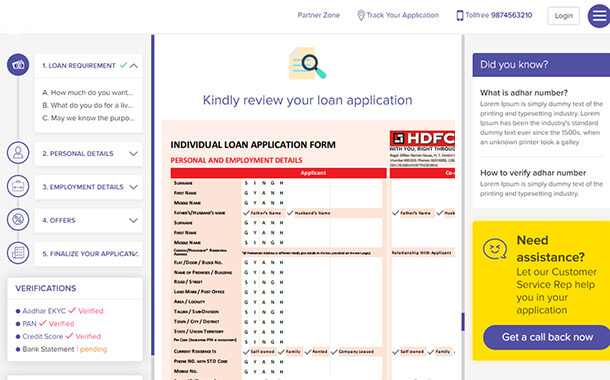Image resolution: width=610 pixels, height=380 pixels.
Task: Click the Applicant red column header
Action: pyautogui.click(x=279, y=173)
